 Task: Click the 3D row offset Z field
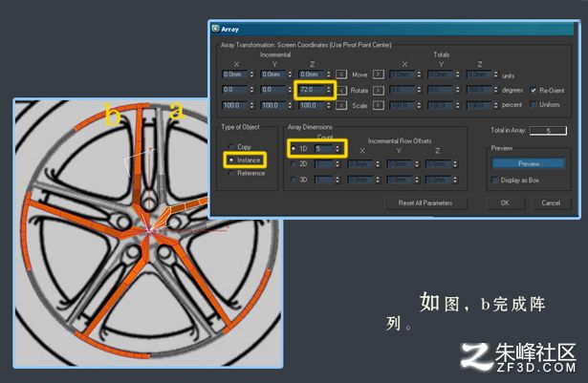click(x=438, y=180)
